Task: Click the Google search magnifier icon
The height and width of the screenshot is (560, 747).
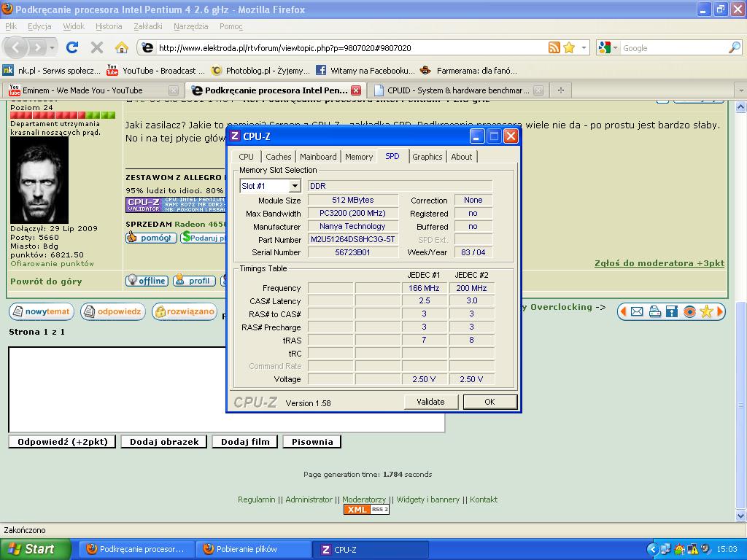Action: (x=734, y=47)
